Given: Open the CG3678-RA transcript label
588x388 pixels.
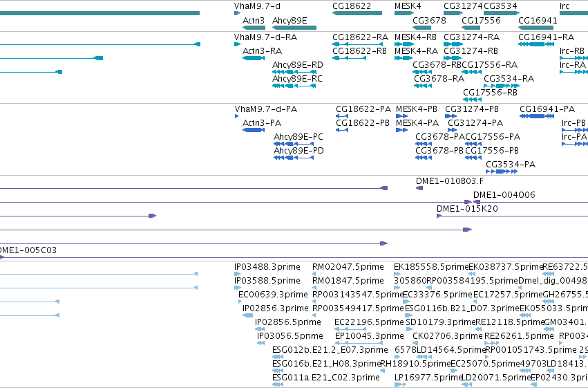Looking at the screenshot, I should click(x=439, y=79).
